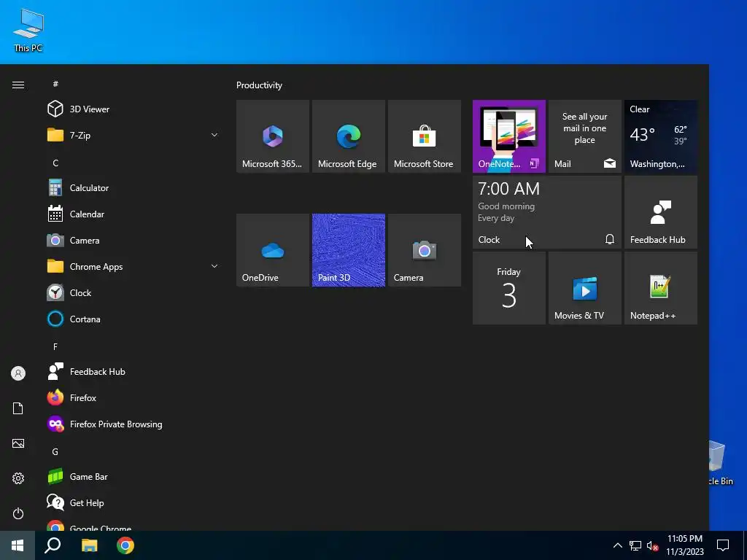The image size is (747, 560).
Task: Expand the Start menu hamburger button
Action: tap(18, 85)
